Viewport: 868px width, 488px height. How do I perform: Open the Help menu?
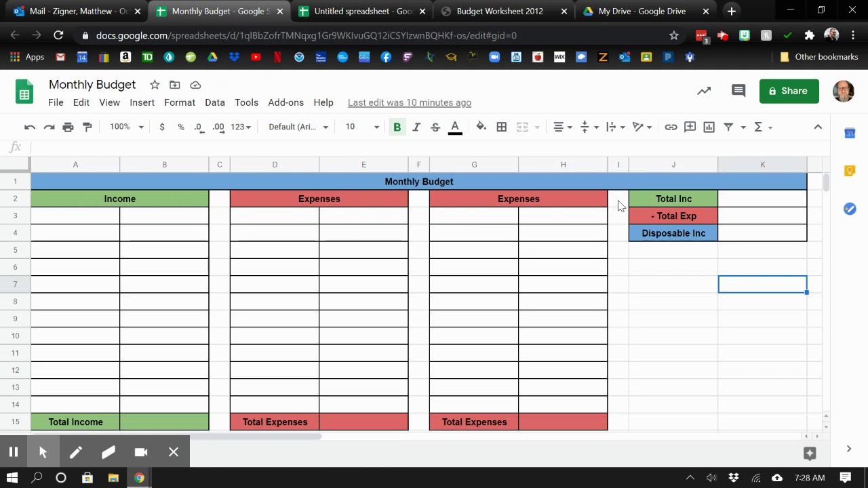pos(323,102)
